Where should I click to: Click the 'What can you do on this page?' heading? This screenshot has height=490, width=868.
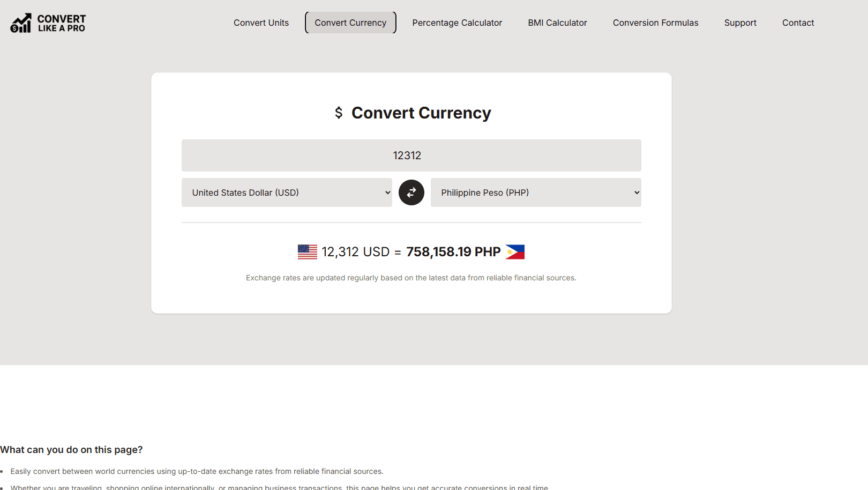click(x=71, y=450)
